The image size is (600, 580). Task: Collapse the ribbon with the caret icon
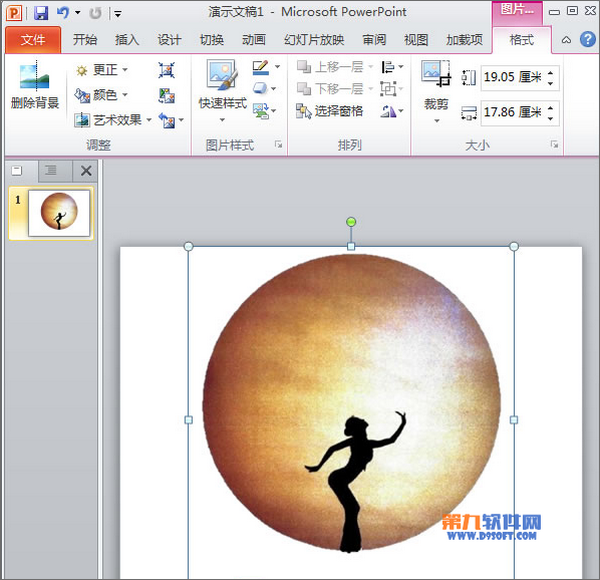[566, 40]
